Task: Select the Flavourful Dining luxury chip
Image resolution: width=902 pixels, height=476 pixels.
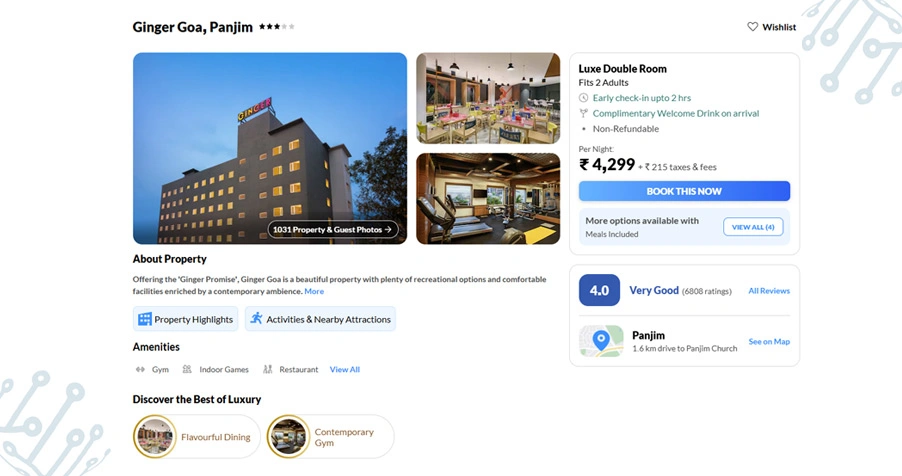Action: [x=197, y=437]
